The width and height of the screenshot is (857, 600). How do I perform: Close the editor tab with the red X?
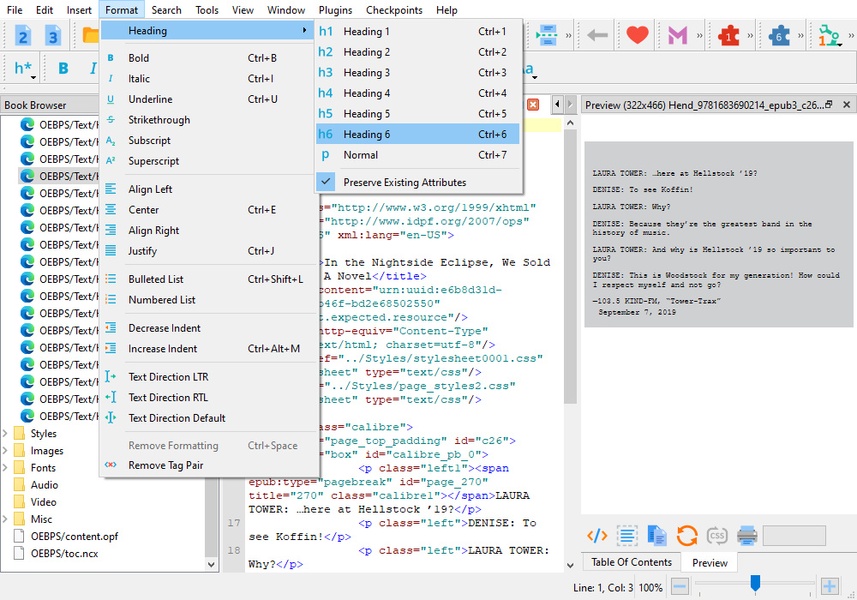(x=533, y=104)
